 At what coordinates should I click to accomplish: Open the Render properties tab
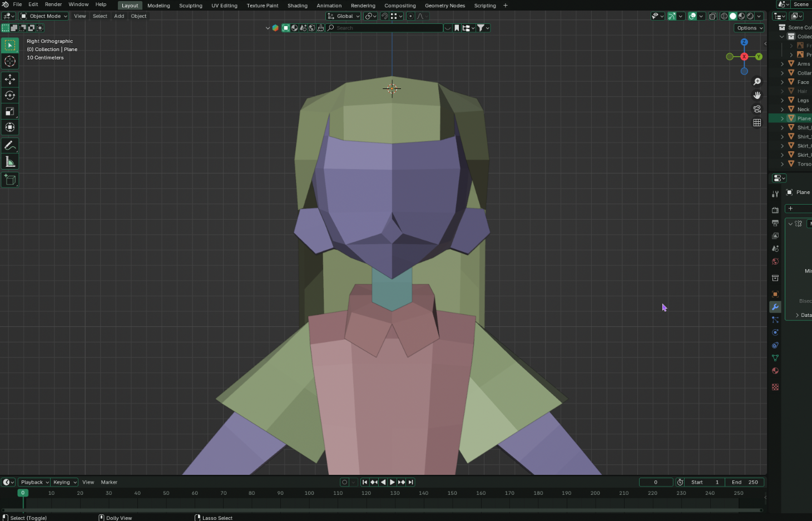click(775, 210)
